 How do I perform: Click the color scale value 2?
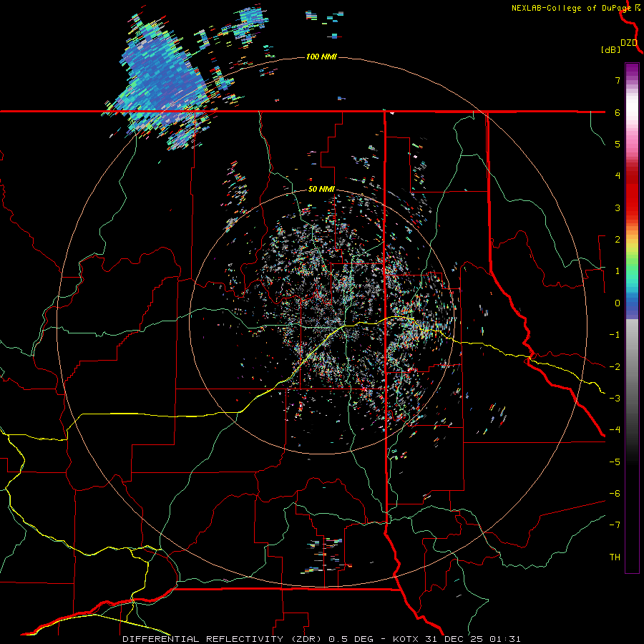(x=618, y=240)
